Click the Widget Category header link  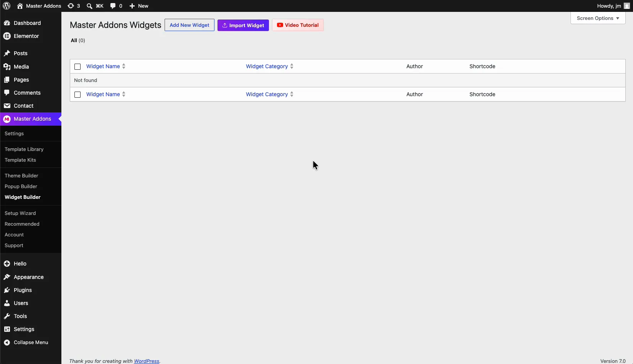click(x=267, y=66)
